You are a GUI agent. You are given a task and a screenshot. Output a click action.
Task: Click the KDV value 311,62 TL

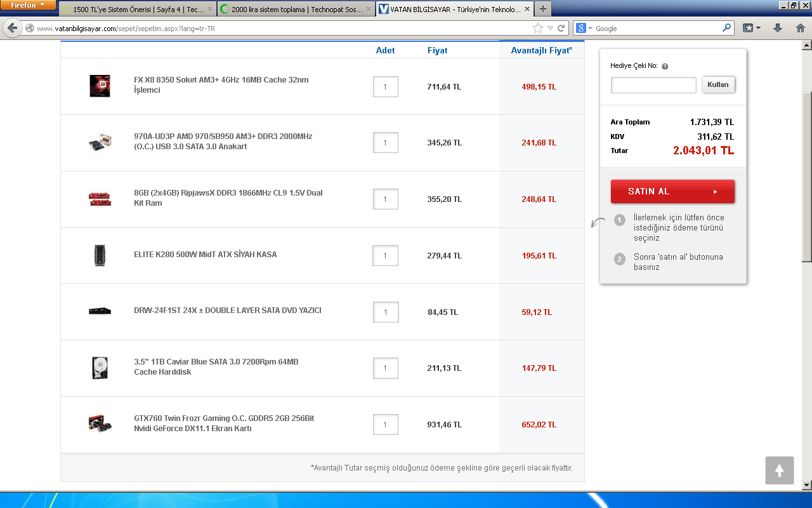716,137
